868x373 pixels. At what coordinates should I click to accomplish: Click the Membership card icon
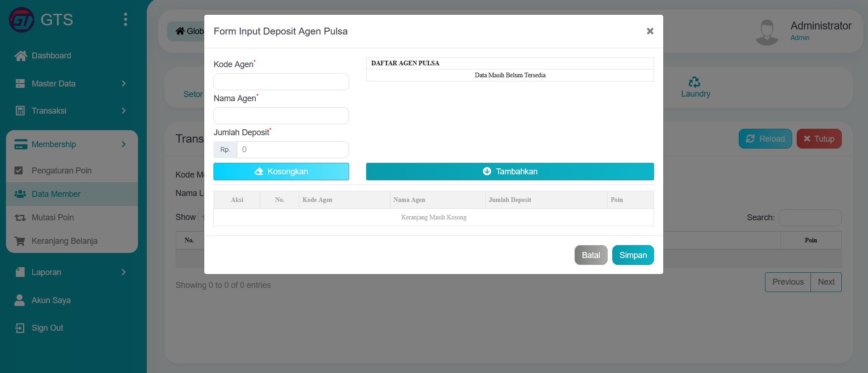pyautogui.click(x=21, y=144)
